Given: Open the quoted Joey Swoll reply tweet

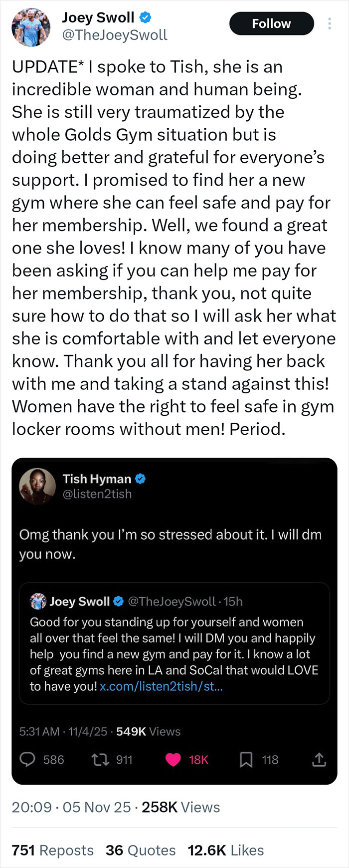Looking at the screenshot, I should (174, 643).
